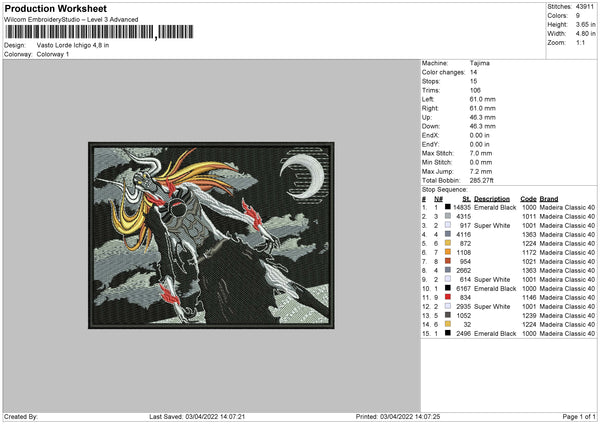Select stitch count 14835 in stop row 1

pos(462,207)
